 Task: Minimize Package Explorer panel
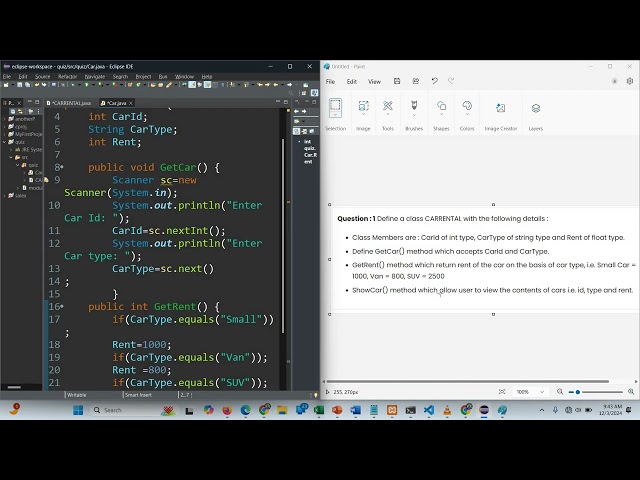29,102
